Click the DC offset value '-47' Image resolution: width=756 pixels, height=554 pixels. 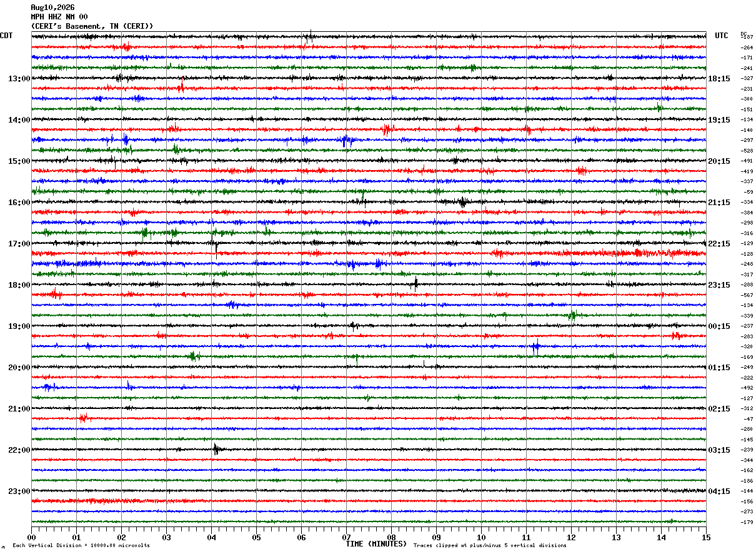(749, 419)
